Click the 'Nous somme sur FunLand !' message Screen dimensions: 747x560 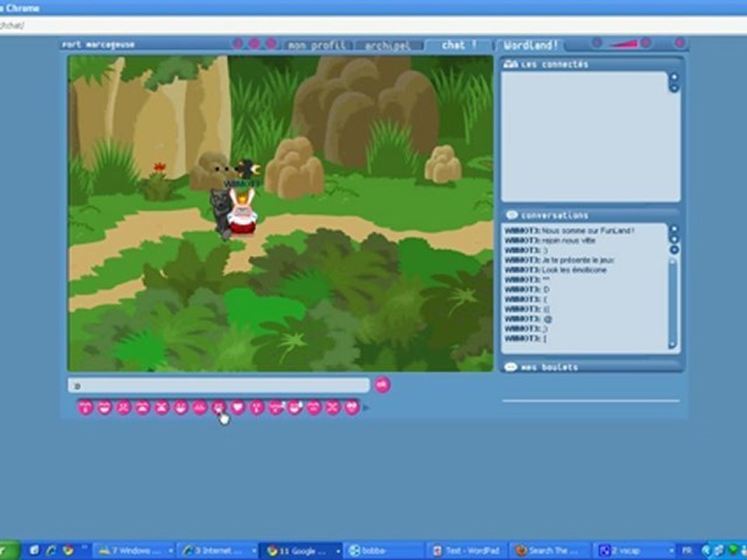(569, 230)
